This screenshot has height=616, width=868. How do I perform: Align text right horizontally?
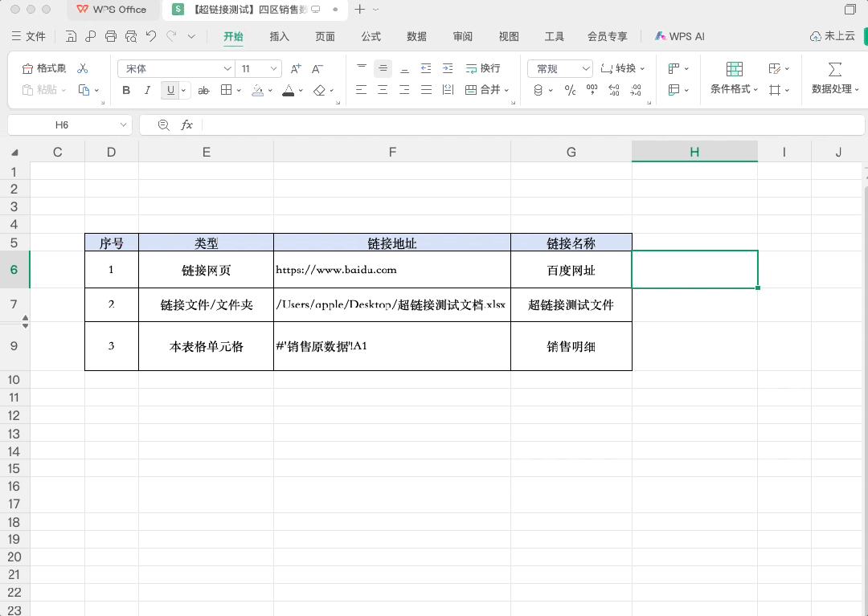tap(404, 90)
